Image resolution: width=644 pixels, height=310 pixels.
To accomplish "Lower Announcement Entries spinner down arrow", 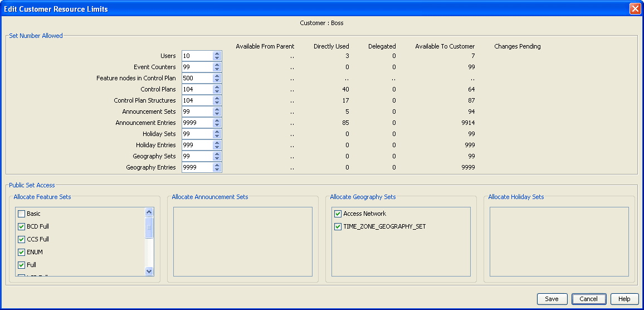I will [x=217, y=124].
